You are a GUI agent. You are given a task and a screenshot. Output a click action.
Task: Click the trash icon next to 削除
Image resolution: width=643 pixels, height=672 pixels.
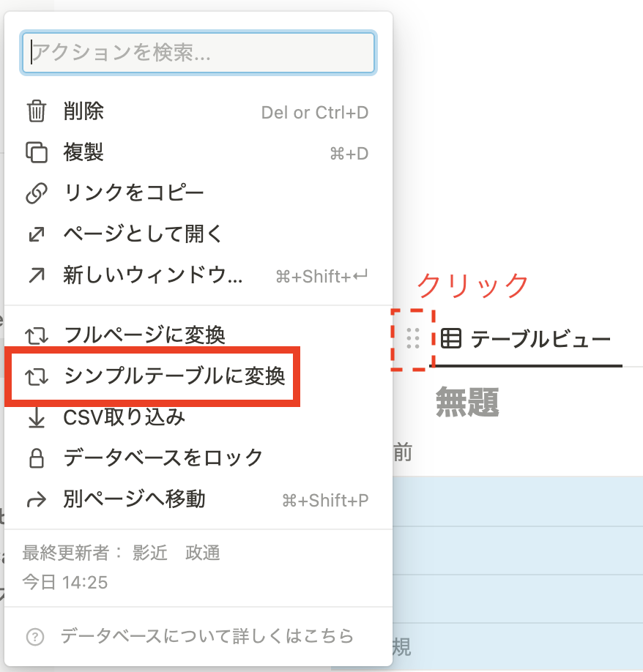(37, 111)
